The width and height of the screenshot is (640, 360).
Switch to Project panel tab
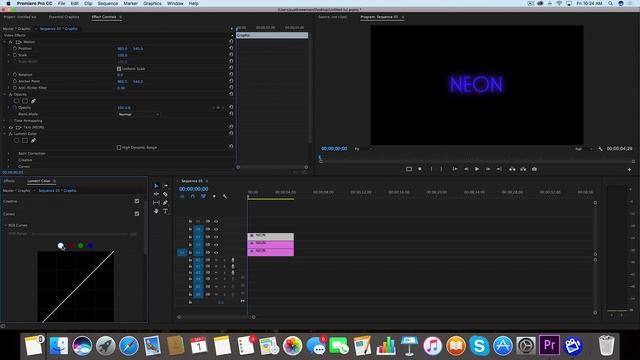tap(20, 17)
